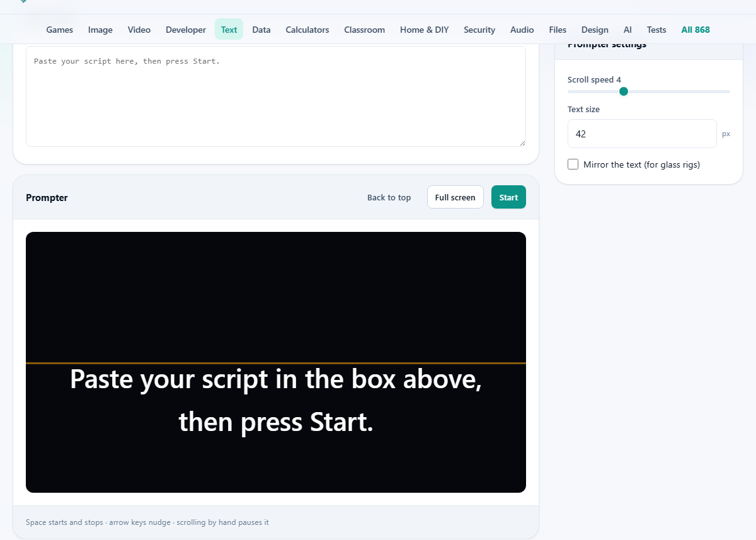Select the Text category tab
This screenshot has width=756, height=540.
229,30
